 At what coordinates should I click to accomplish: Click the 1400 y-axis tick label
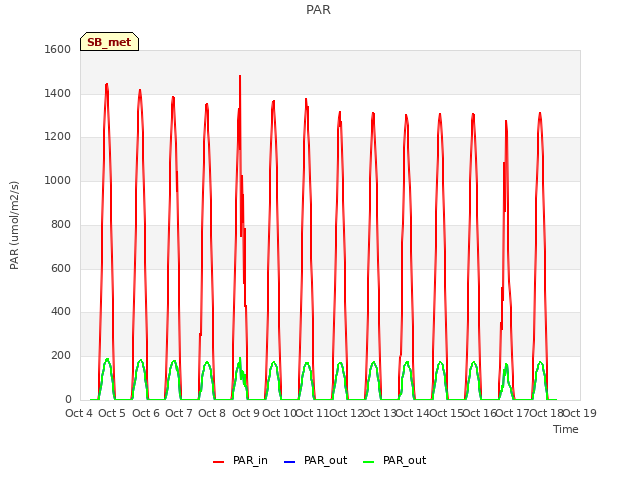click(58, 93)
